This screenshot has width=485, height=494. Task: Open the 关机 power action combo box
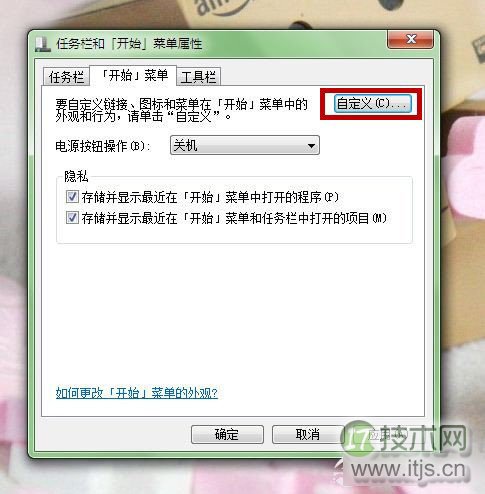coord(245,145)
